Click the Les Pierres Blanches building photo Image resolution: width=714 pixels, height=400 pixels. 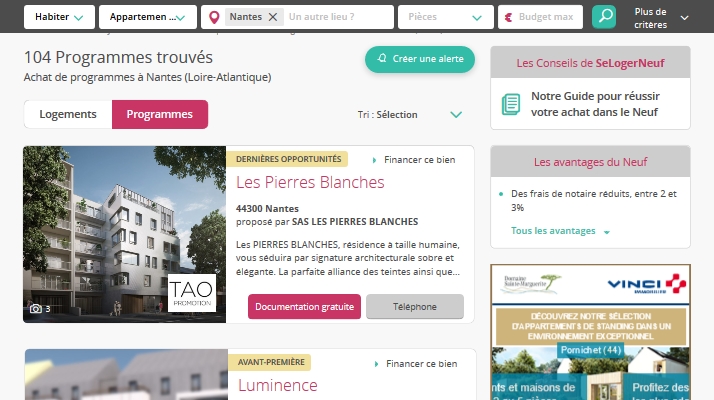[124, 234]
